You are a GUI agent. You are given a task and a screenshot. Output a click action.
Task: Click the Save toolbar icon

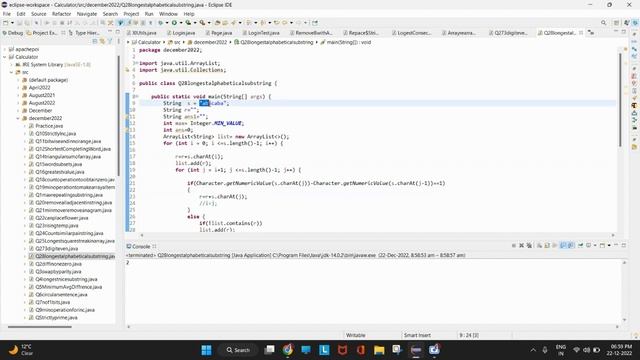click(19, 23)
